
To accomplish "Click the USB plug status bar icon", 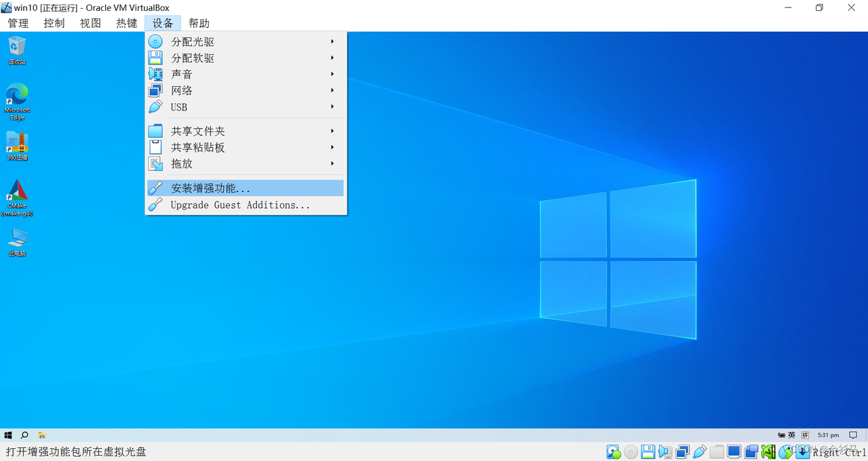I will (x=700, y=452).
